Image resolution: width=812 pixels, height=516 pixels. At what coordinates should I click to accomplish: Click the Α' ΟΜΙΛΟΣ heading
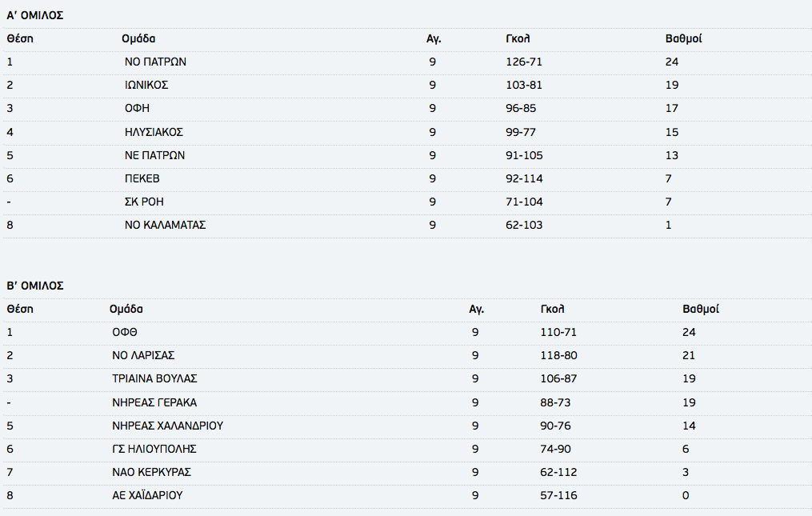[34, 15]
